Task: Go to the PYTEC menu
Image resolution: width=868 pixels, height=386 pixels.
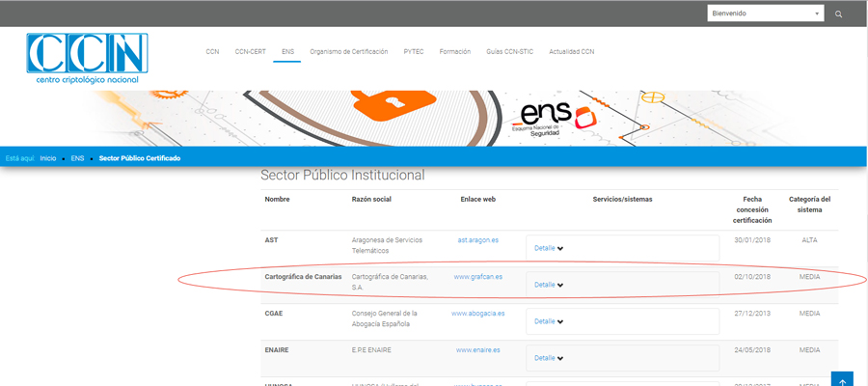Action: click(x=413, y=51)
